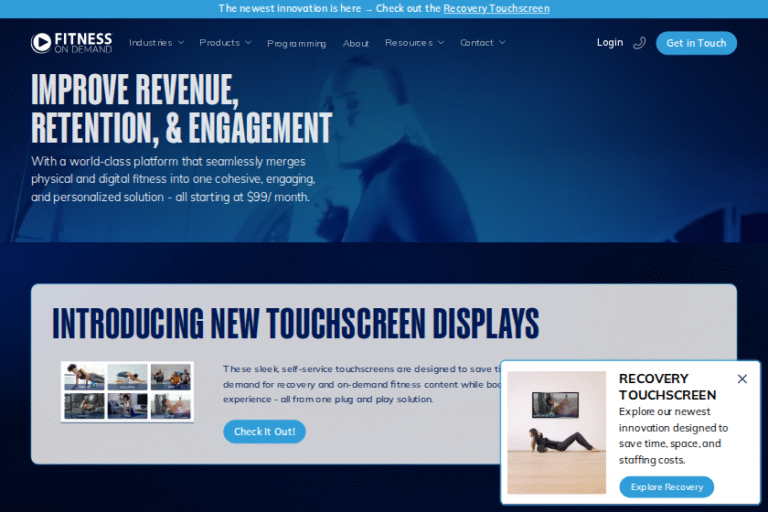This screenshot has height=512, width=768.
Task: Go to the Programming page
Action: pyautogui.click(x=296, y=44)
